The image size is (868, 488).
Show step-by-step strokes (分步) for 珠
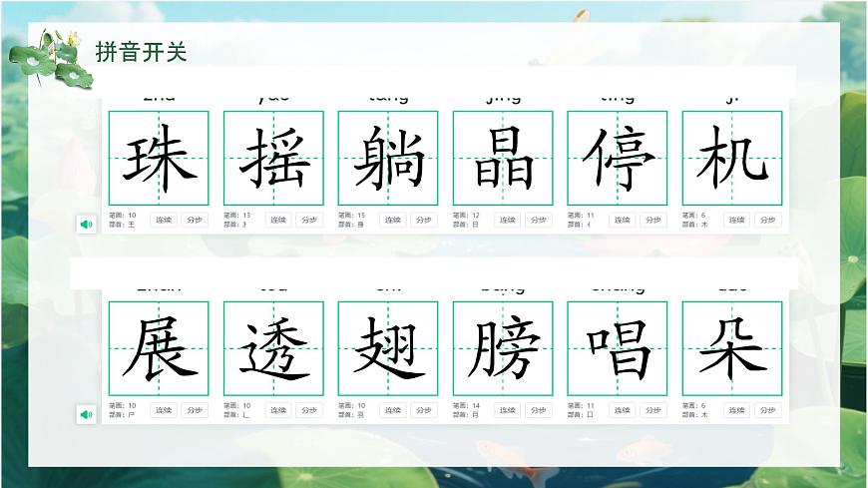[x=195, y=220]
